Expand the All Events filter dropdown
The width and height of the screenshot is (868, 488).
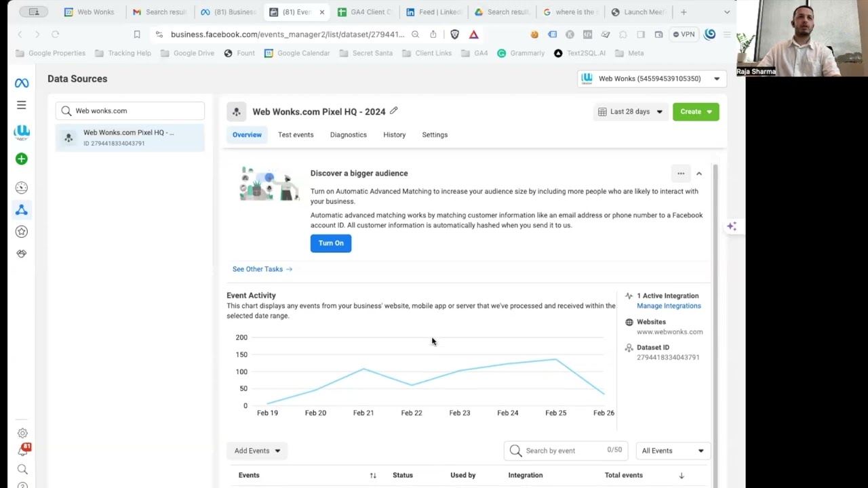coord(672,451)
